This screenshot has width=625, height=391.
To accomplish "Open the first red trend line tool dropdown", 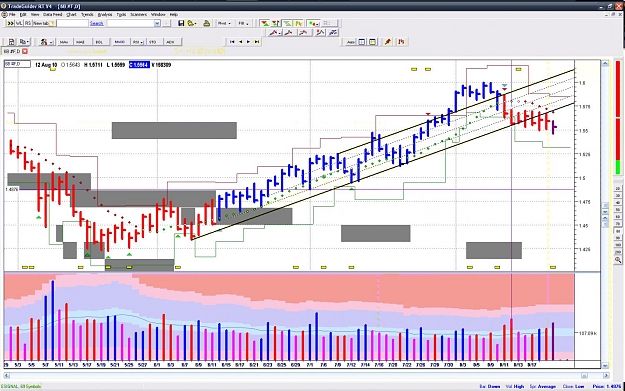I will 275,33.
